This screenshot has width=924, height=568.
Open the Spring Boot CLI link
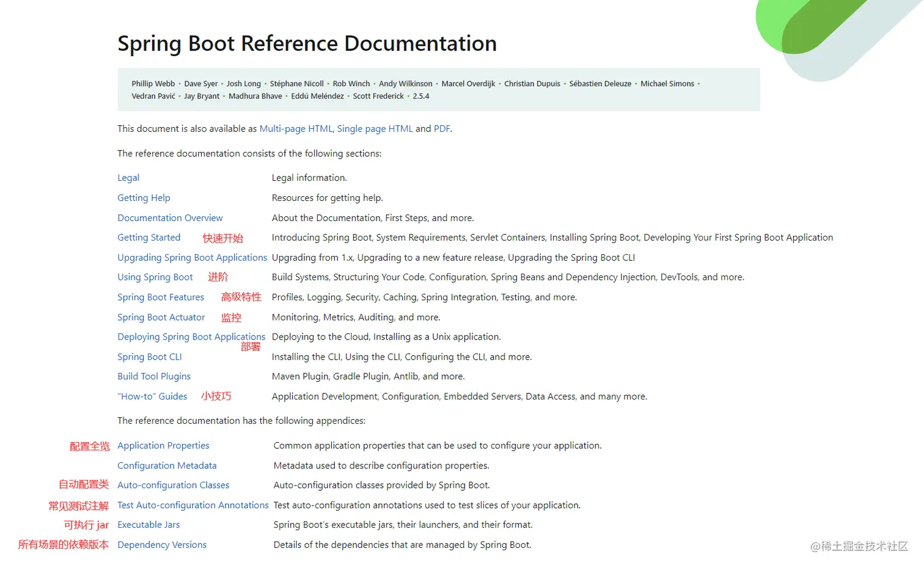pyautogui.click(x=150, y=357)
